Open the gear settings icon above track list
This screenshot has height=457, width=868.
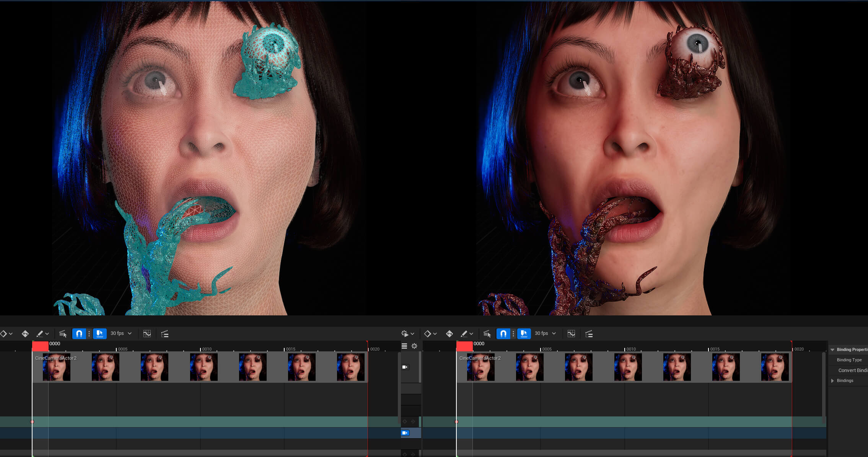click(x=414, y=346)
